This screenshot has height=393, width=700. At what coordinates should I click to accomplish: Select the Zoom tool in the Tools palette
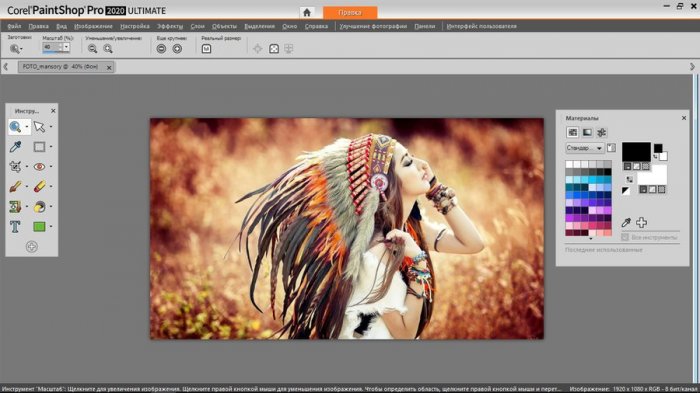(15, 127)
